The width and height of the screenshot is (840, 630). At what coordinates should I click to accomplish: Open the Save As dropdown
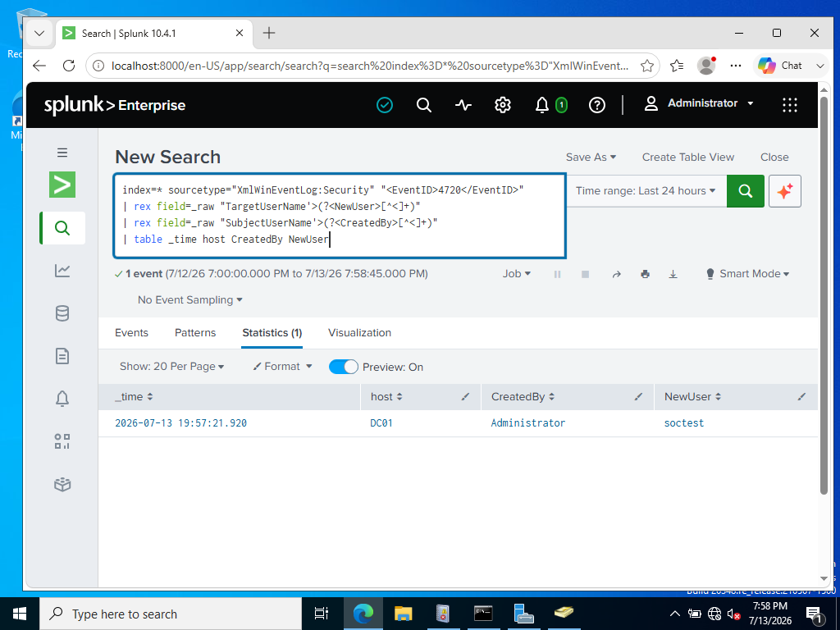point(591,157)
